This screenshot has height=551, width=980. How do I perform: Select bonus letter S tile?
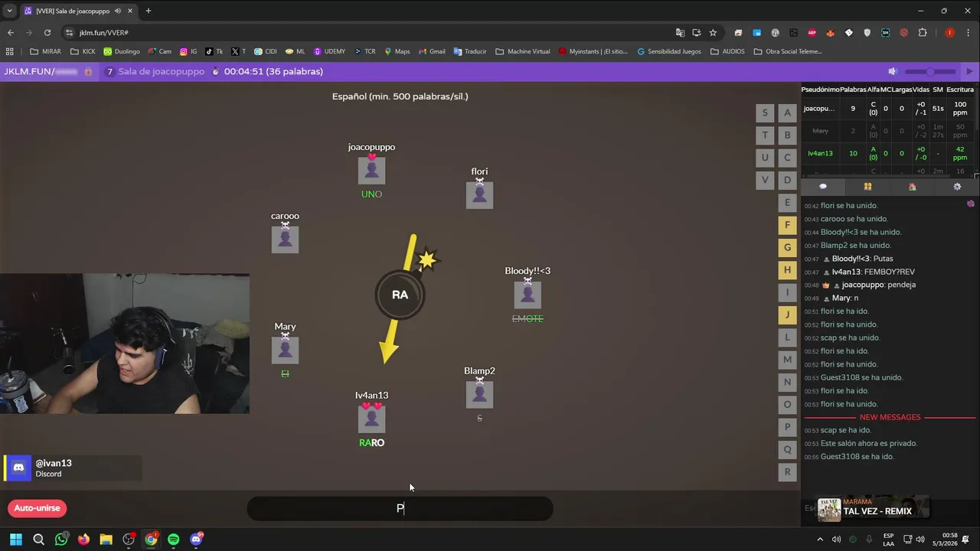pyautogui.click(x=765, y=112)
